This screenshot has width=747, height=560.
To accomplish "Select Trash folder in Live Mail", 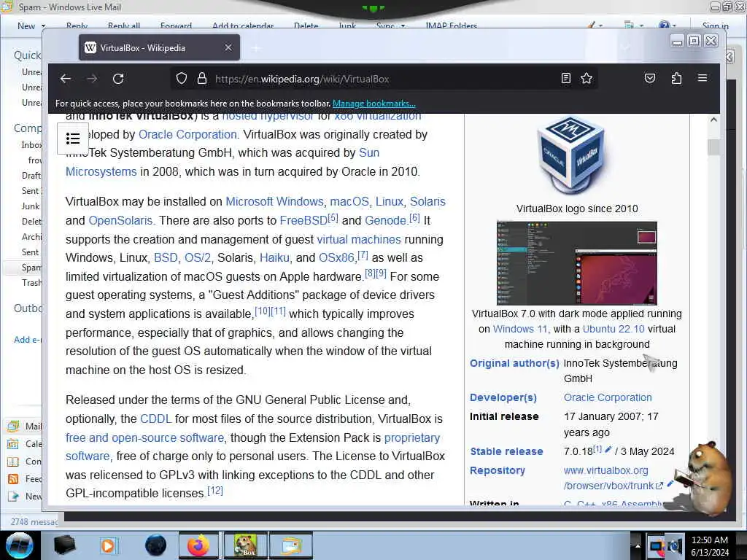I will pos(31,283).
